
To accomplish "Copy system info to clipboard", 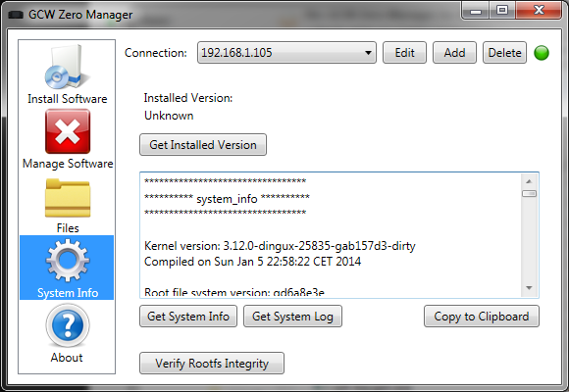I will tap(482, 317).
